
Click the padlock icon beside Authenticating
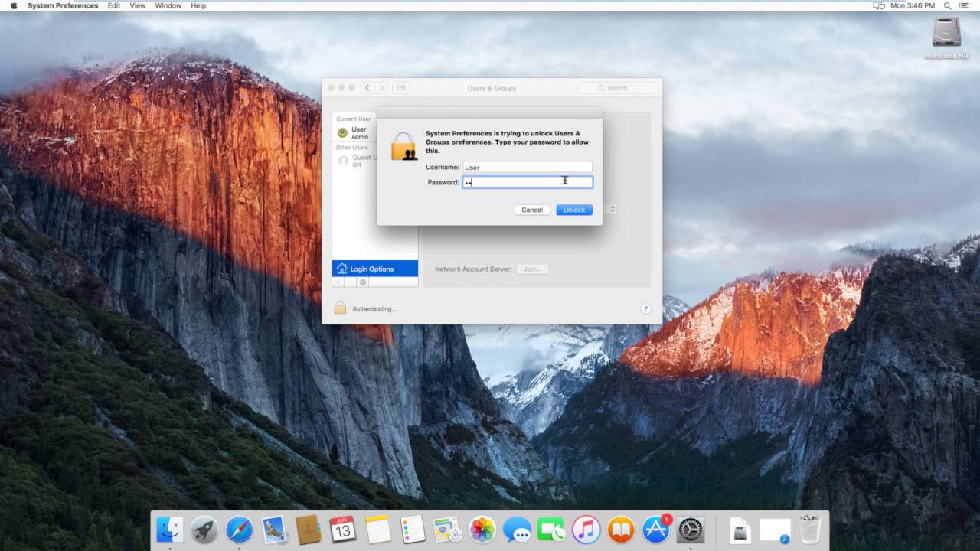340,308
